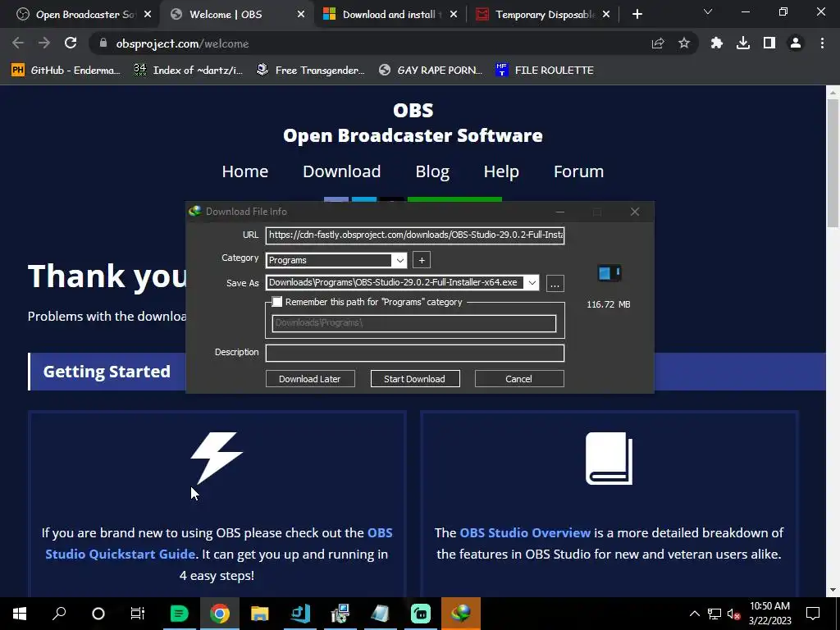Image resolution: width=840 pixels, height=630 pixels.
Task: Open the OBS Download page
Action: [342, 171]
